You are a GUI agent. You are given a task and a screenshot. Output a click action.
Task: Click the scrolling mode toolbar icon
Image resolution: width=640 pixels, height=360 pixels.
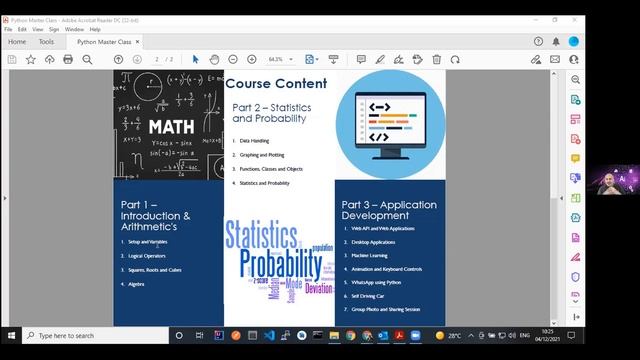pos(333,60)
